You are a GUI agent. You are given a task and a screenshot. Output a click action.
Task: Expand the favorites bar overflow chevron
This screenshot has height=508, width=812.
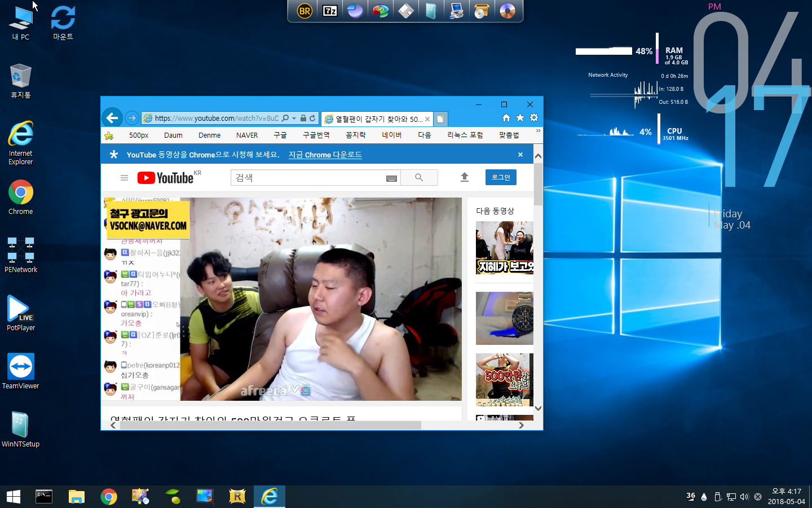tap(538, 131)
